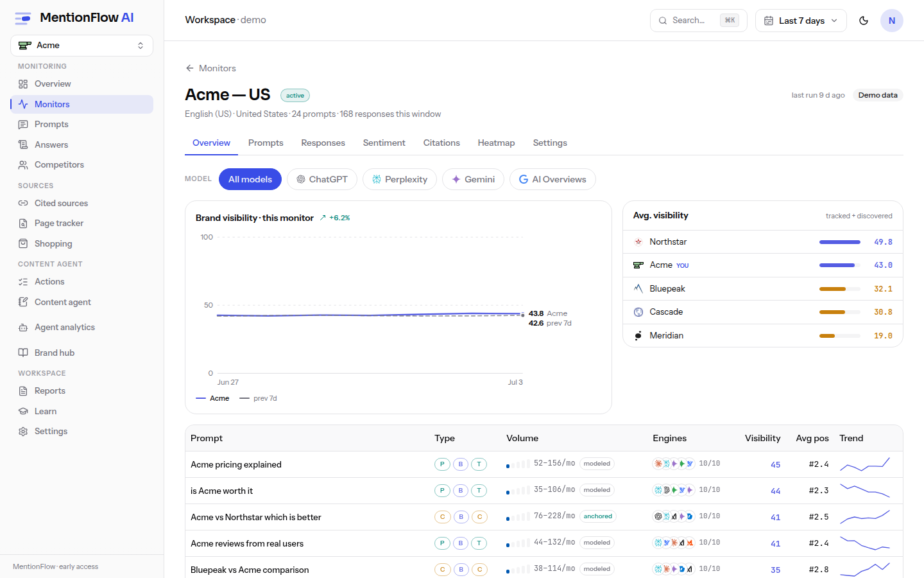Toggle the Acme legend series
The width and height of the screenshot is (924, 578).
pyautogui.click(x=212, y=398)
